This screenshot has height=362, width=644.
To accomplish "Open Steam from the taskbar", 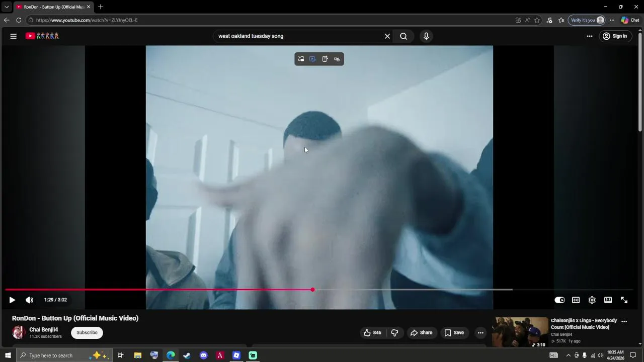I will click(187, 355).
